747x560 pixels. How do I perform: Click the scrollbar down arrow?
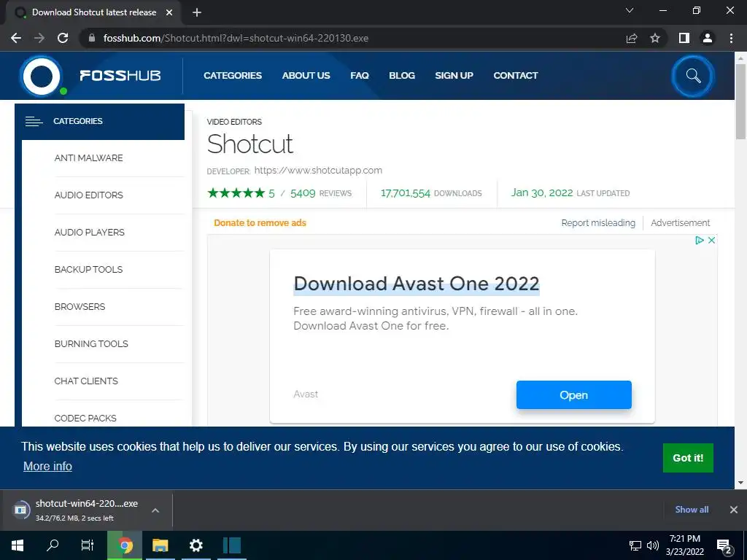(x=741, y=483)
